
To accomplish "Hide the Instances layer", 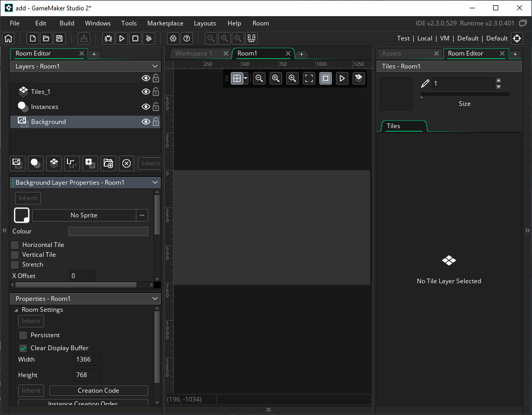I will (x=146, y=106).
